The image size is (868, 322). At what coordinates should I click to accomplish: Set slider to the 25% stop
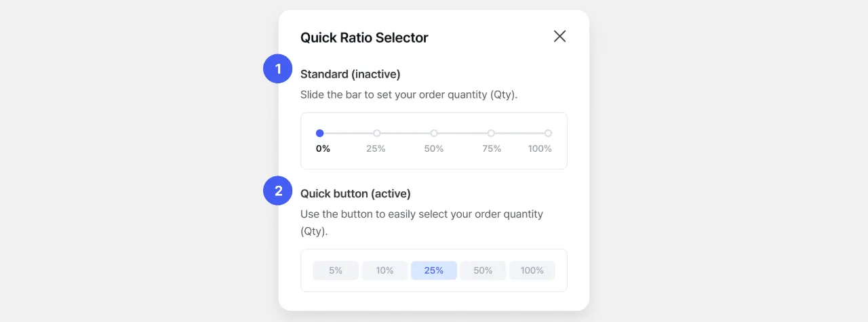pyautogui.click(x=377, y=134)
